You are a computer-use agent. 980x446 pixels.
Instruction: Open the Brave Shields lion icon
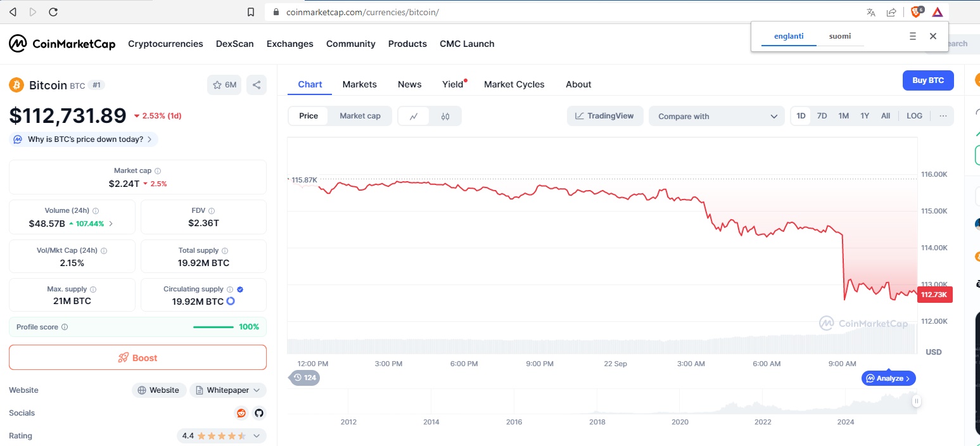[917, 11]
